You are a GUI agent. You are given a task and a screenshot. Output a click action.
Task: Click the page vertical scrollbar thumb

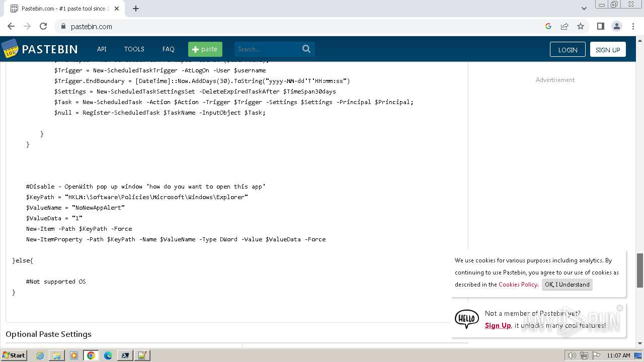[x=640, y=270]
